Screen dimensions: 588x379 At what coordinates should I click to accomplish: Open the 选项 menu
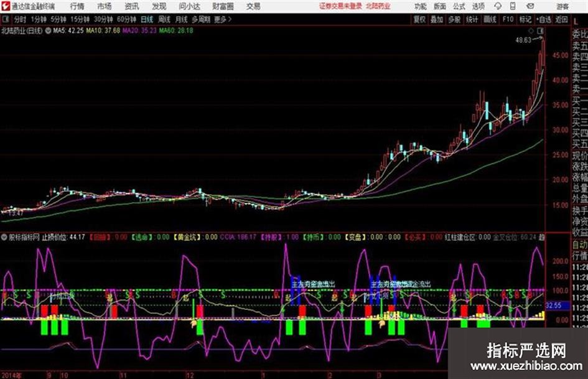[x=478, y=6]
